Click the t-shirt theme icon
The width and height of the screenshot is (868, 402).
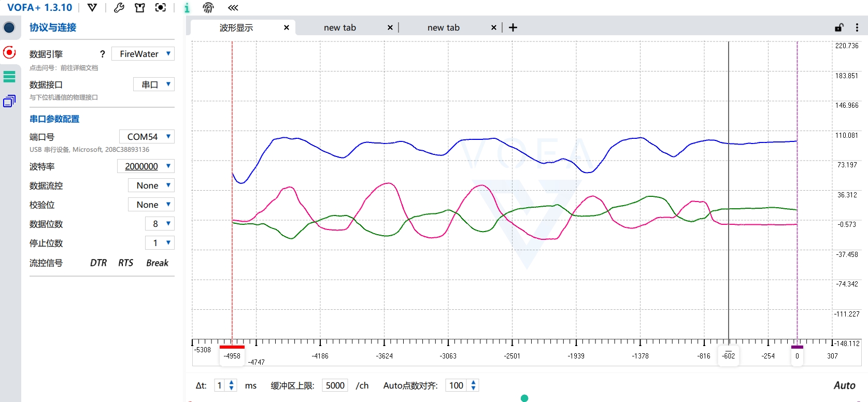pyautogui.click(x=140, y=8)
